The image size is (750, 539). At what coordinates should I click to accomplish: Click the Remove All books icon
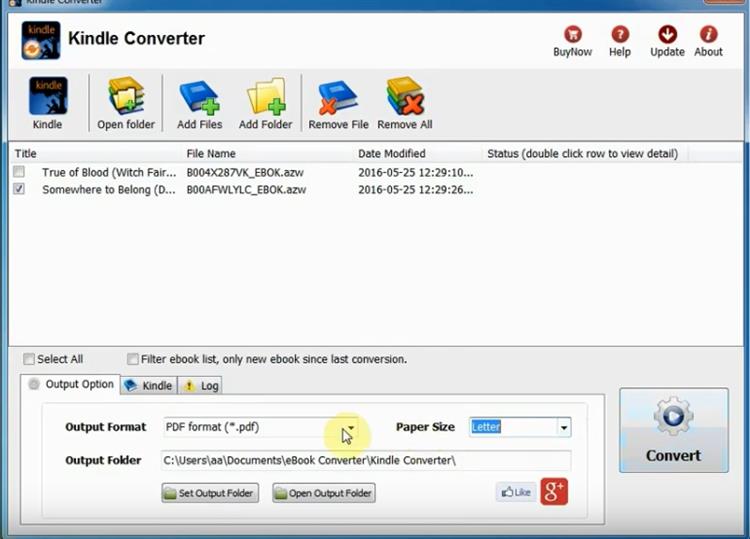tap(405, 96)
